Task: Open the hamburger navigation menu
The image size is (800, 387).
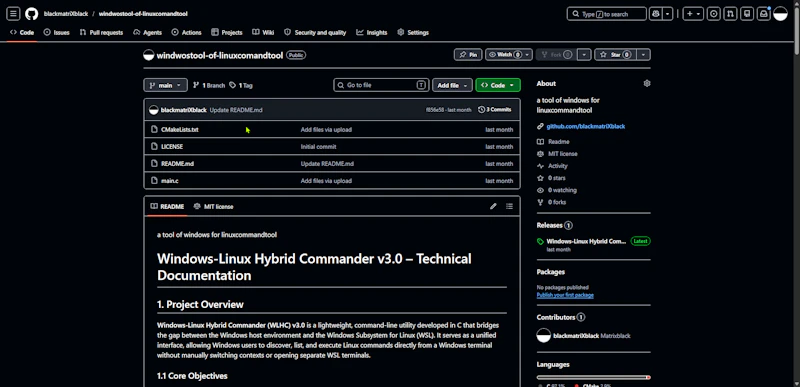Action: pyautogui.click(x=14, y=14)
